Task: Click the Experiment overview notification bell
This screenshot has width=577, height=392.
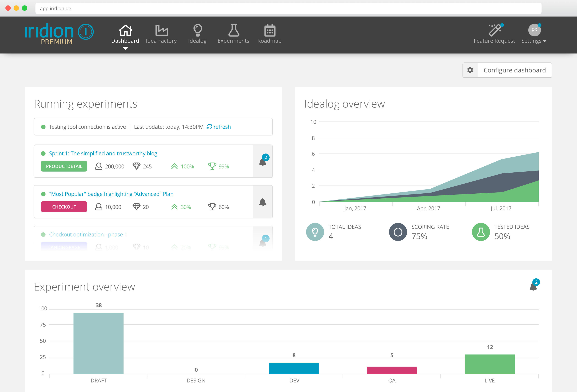Action: [533, 286]
